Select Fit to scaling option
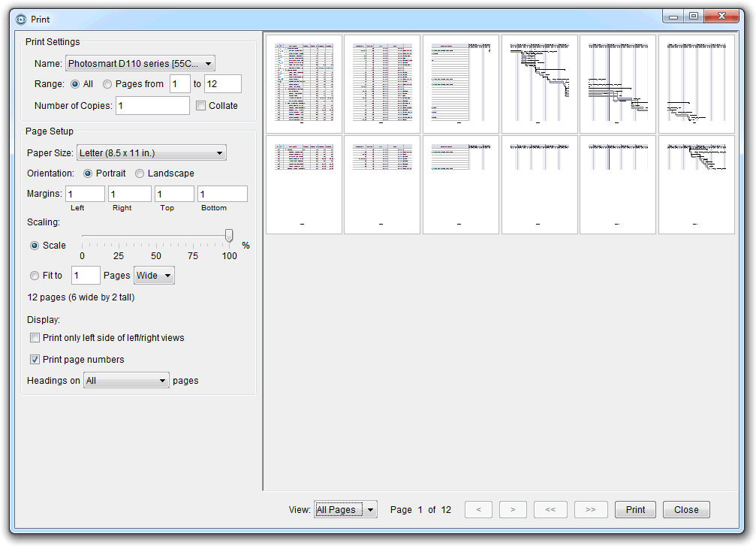Viewport: 756px width, 546px height. coord(35,276)
